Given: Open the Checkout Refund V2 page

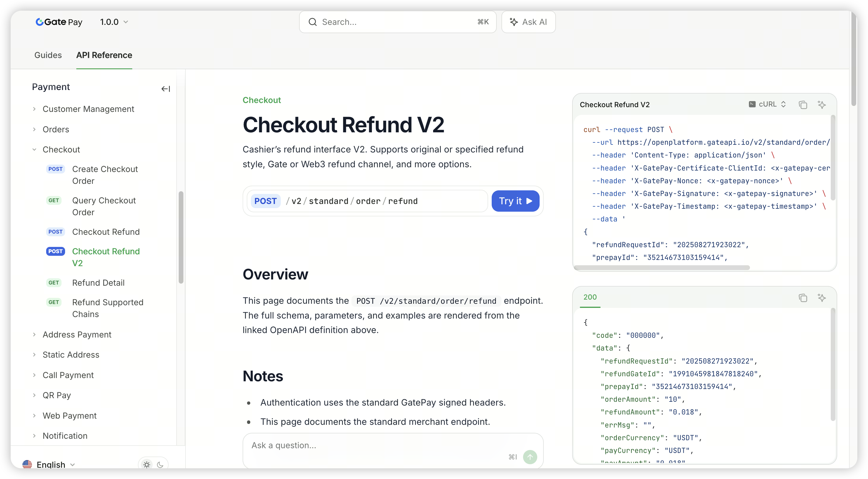Looking at the screenshot, I should pyautogui.click(x=106, y=257).
